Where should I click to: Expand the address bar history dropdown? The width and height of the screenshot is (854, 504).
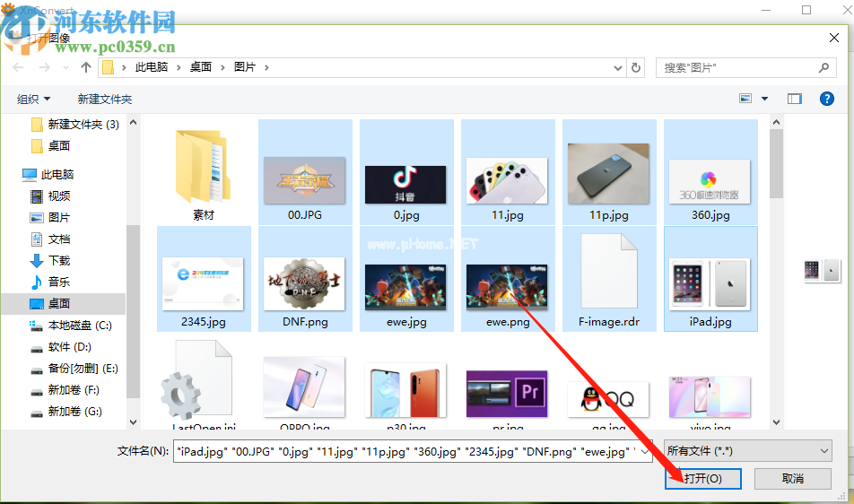(x=617, y=67)
